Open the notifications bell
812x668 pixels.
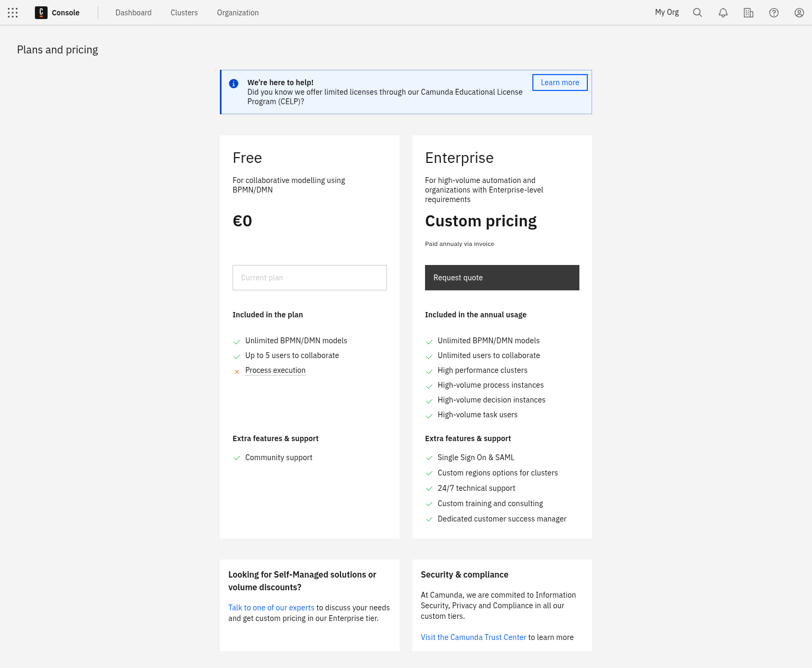pos(723,12)
